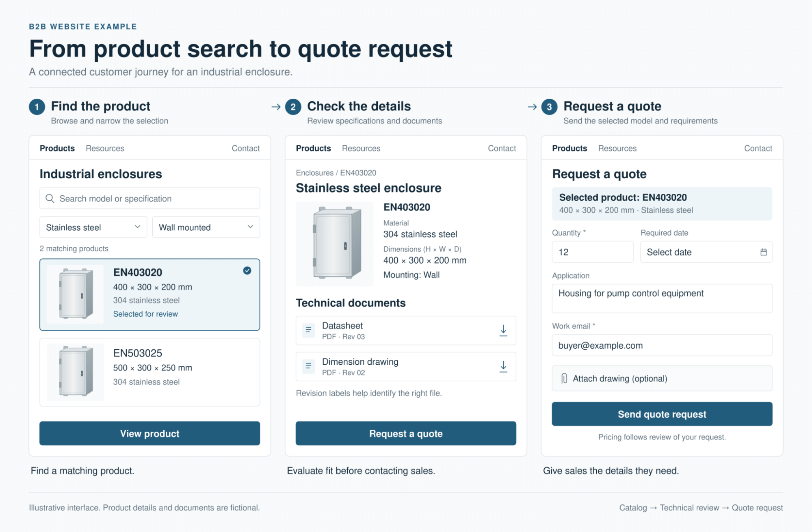
Task: Click Contact in Check the details panel
Action: pos(502,148)
